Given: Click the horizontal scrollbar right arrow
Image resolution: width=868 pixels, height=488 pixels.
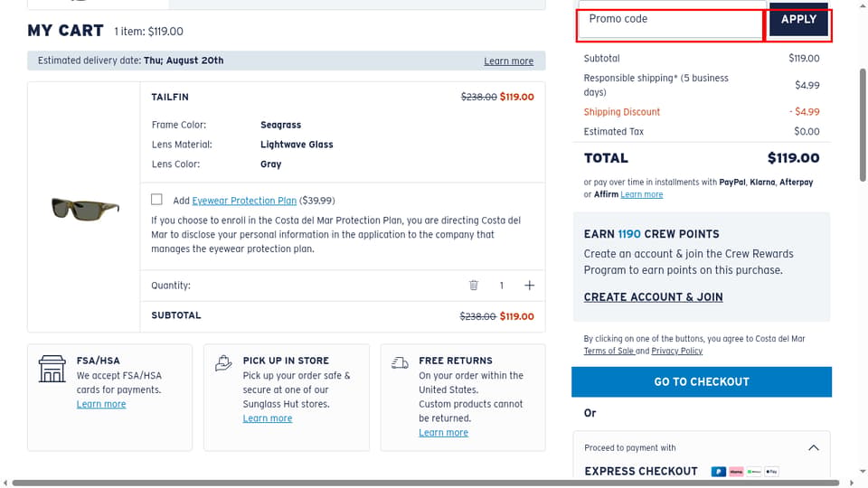Looking at the screenshot, I should point(852,483).
